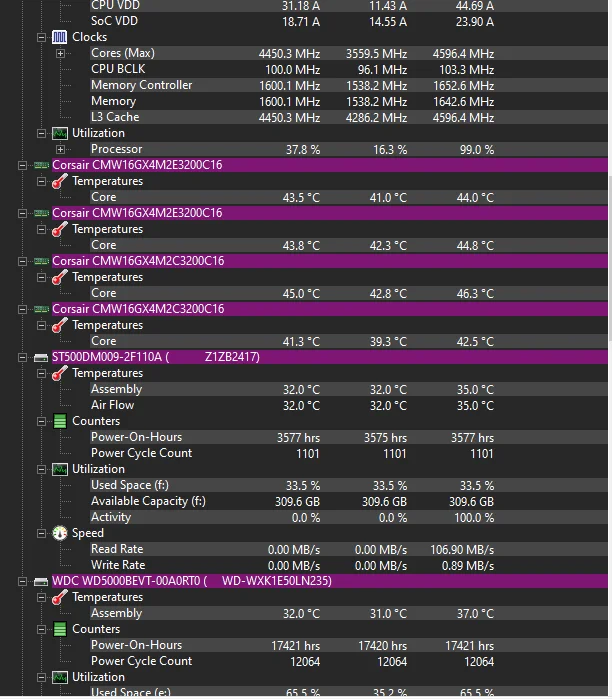The width and height of the screenshot is (612, 699).
Task: Click the ST500DM009 Temperatures thermometer icon
Action: [x=60, y=373]
